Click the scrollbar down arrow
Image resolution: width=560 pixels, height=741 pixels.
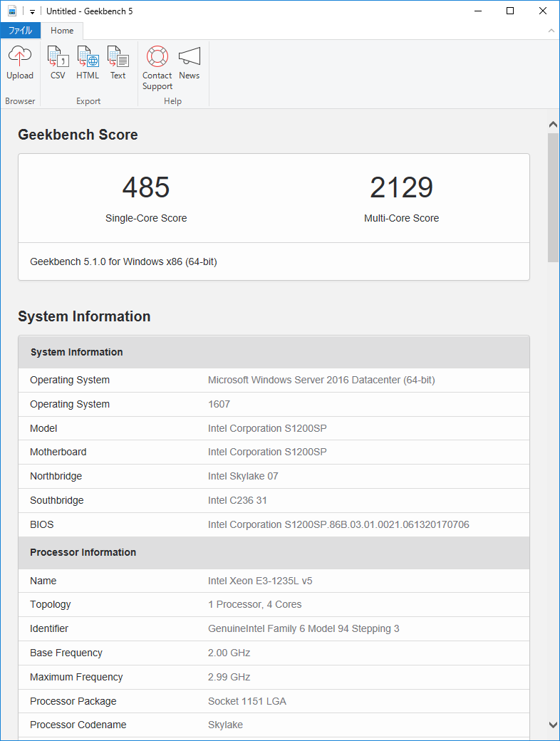pyautogui.click(x=553, y=725)
